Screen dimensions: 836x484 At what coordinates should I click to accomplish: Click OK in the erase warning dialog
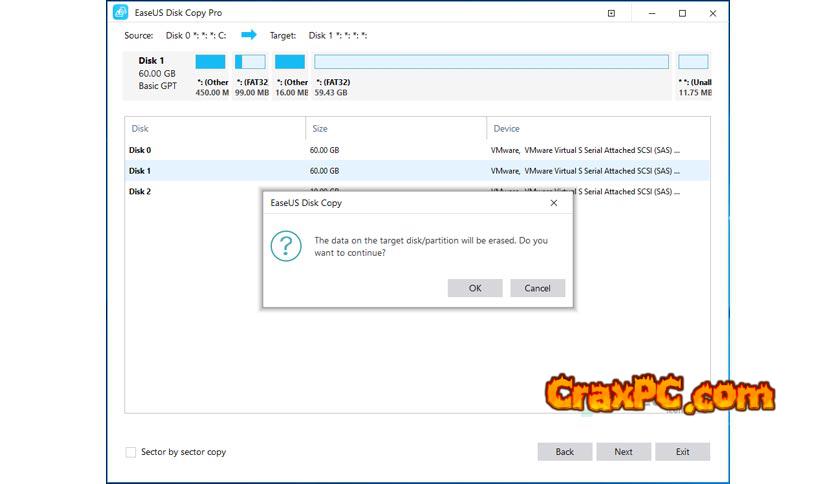click(475, 288)
